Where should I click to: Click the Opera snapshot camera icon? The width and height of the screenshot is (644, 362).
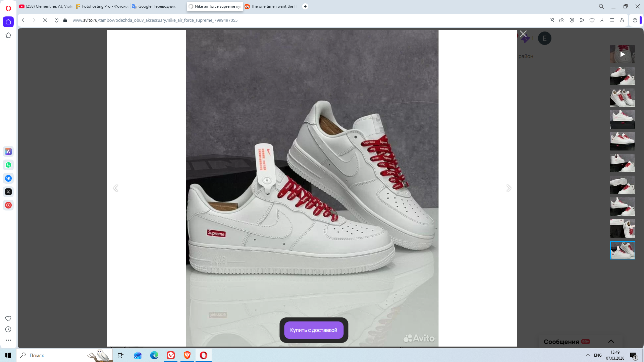click(x=562, y=20)
